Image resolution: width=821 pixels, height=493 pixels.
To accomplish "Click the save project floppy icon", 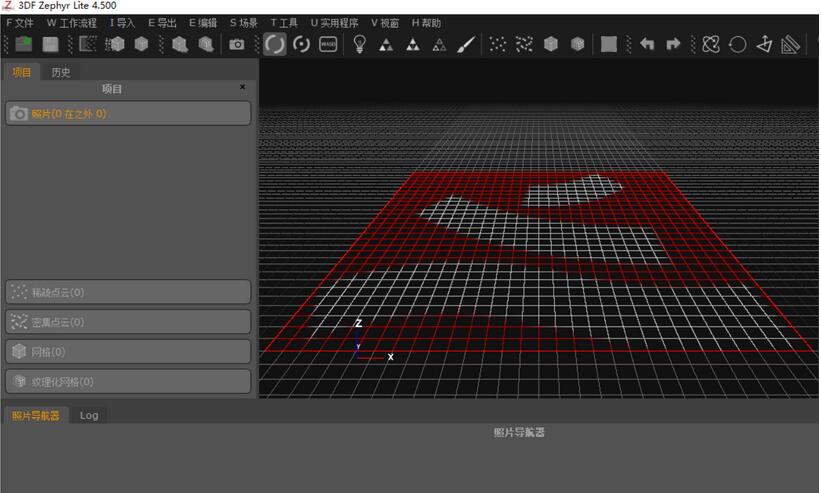I will pos(50,44).
